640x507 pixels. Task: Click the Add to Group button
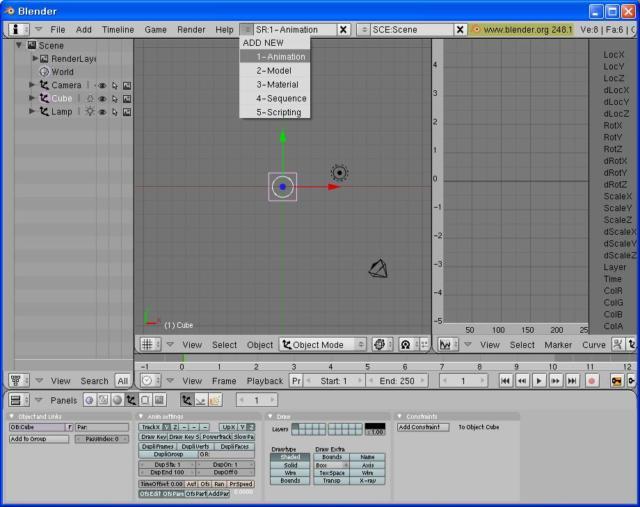pos(39,439)
